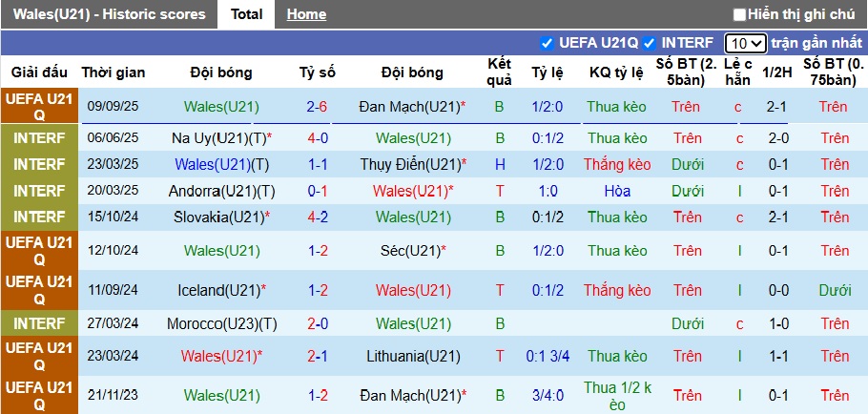This screenshot has width=868, height=414.
Task: Click the 09/09/25 match date cell
Action: click(113, 107)
